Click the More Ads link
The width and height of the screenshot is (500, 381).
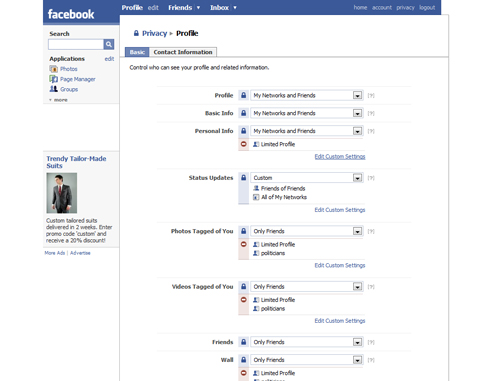55,253
